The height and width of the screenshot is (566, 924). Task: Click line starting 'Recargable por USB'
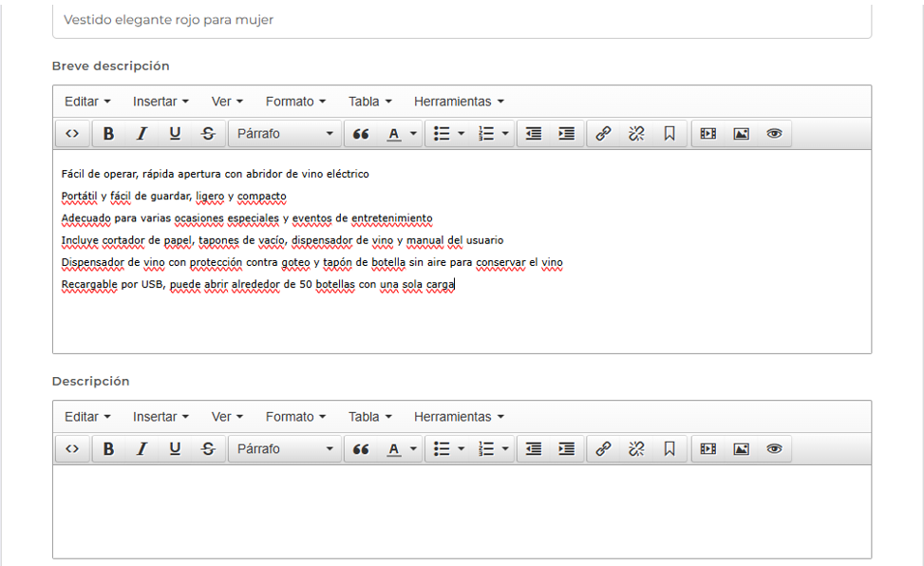[258, 284]
